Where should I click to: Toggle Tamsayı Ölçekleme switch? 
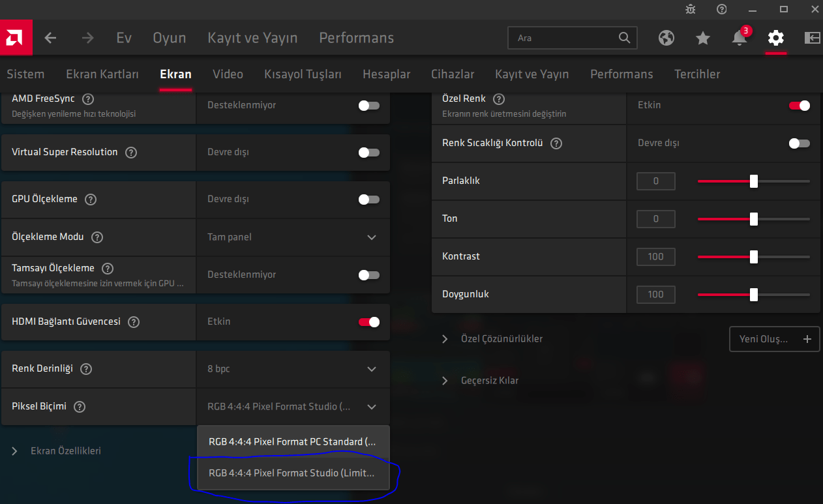369,275
